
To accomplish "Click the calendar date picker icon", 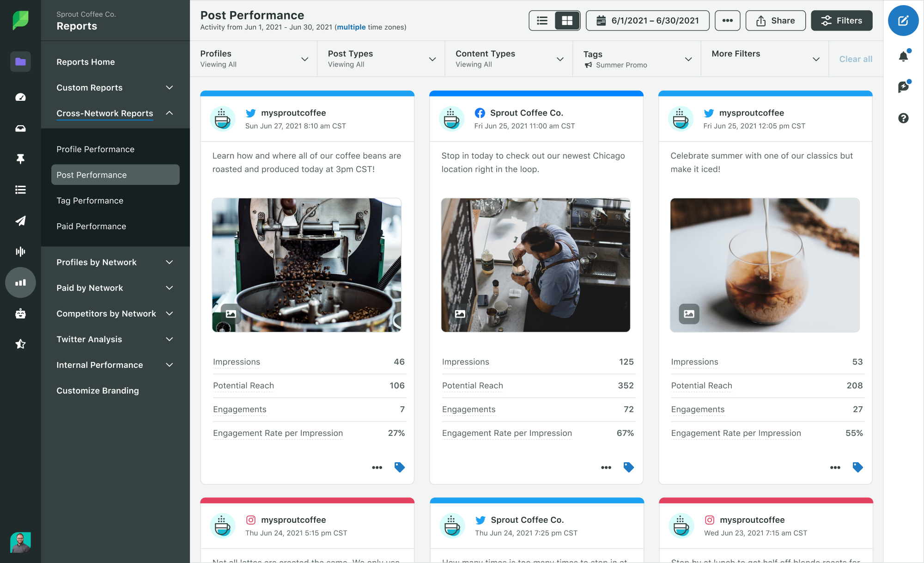I will (601, 20).
